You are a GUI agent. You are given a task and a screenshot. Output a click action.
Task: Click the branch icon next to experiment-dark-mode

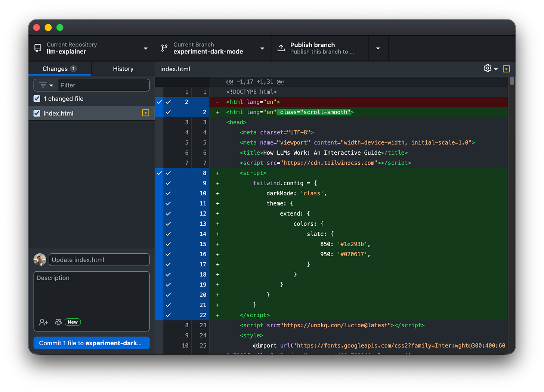(164, 48)
